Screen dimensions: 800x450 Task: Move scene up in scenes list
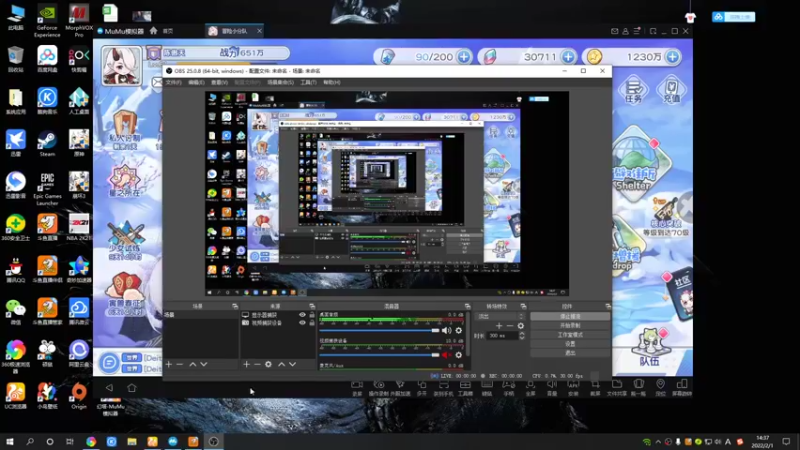[192, 364]
